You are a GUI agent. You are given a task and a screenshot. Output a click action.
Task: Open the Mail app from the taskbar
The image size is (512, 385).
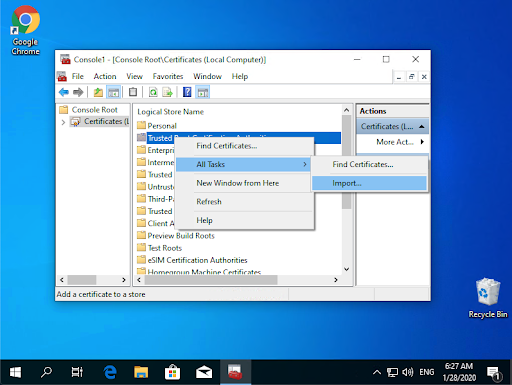(204, 372)
